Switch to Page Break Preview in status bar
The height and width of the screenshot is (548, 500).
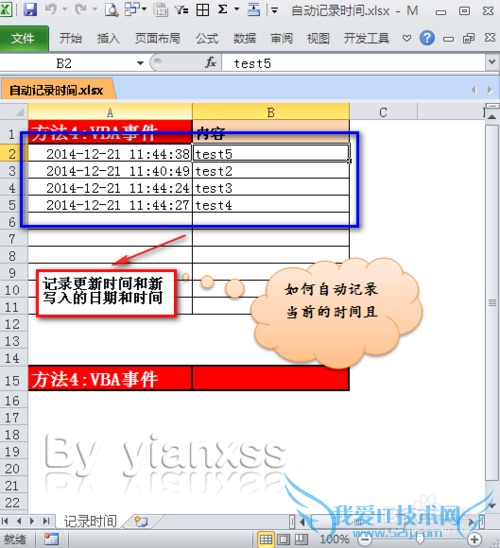coord(301,539)
